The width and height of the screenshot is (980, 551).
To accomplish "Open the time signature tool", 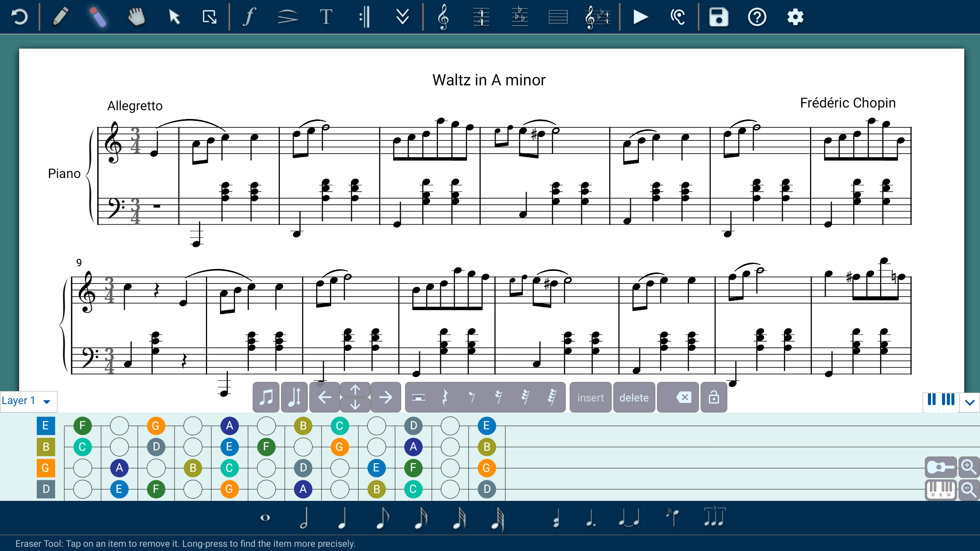I will 481,17.
